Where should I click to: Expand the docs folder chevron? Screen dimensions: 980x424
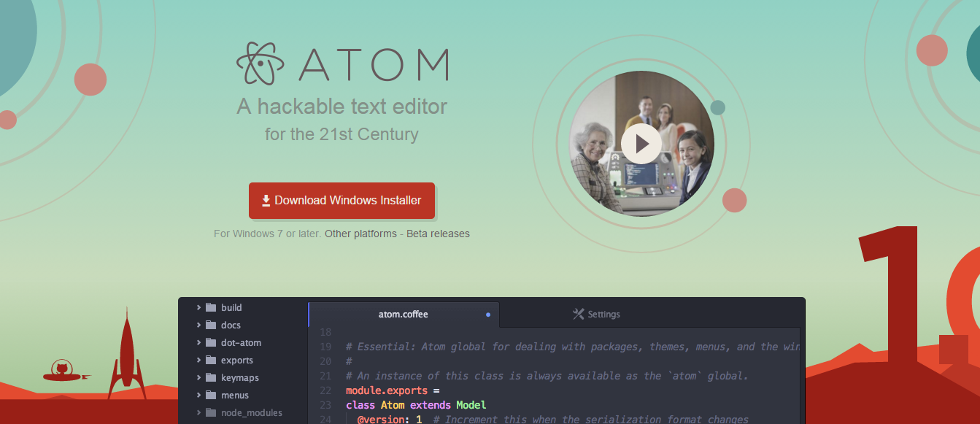[198, 325]
